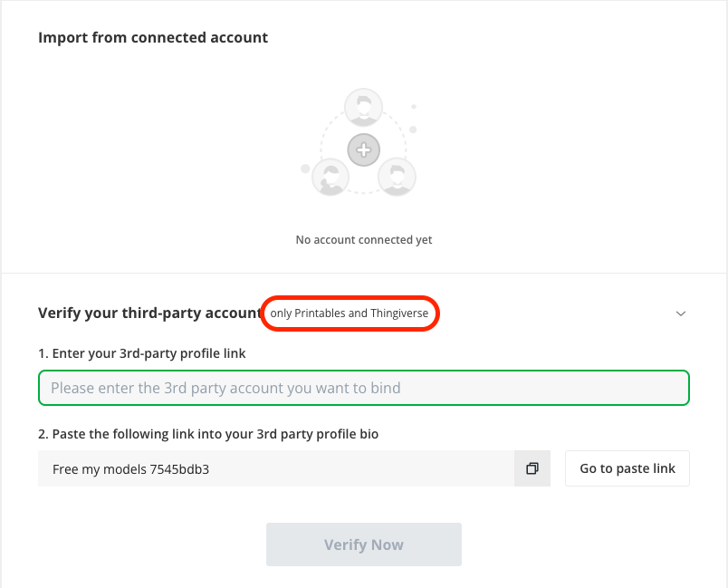The width and height of the screenshot is (728, 588).
Task: Copy the Free my models verification code
Action: pyautogui.click(x=532, y=468)
